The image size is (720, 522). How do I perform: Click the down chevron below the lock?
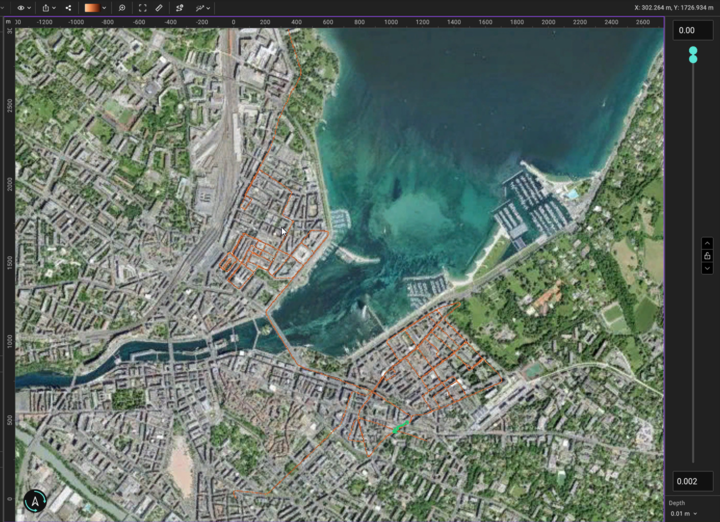point(707,268)
